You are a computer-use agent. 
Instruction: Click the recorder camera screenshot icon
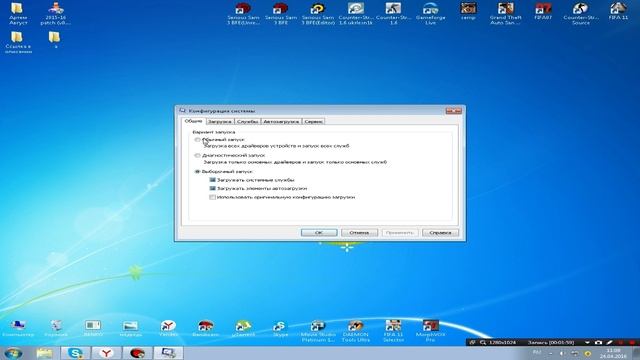(x=598, y=342)
